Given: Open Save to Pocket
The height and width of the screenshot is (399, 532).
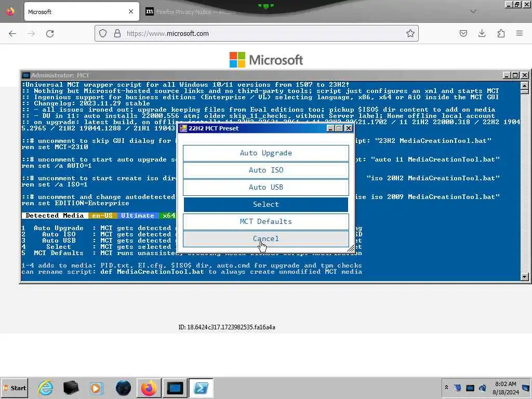Looking at the screenshot, I should pos(463,33).
